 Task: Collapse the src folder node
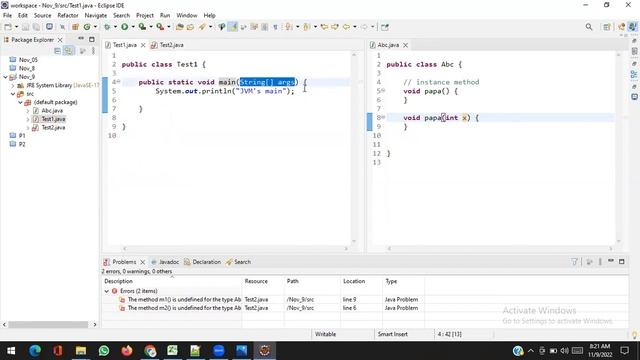[13, 94]
